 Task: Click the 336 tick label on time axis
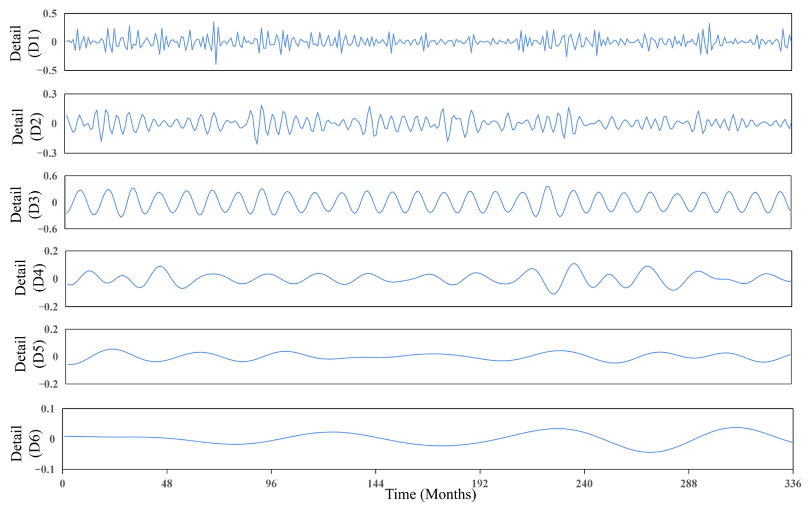coord(792,484)
